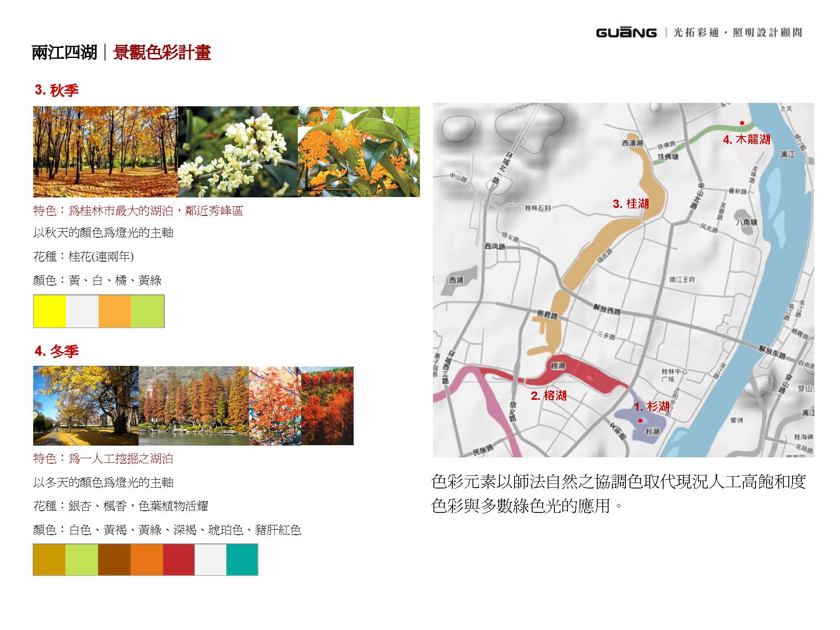Click the teal winter palette swatch

tap(242, 559)
